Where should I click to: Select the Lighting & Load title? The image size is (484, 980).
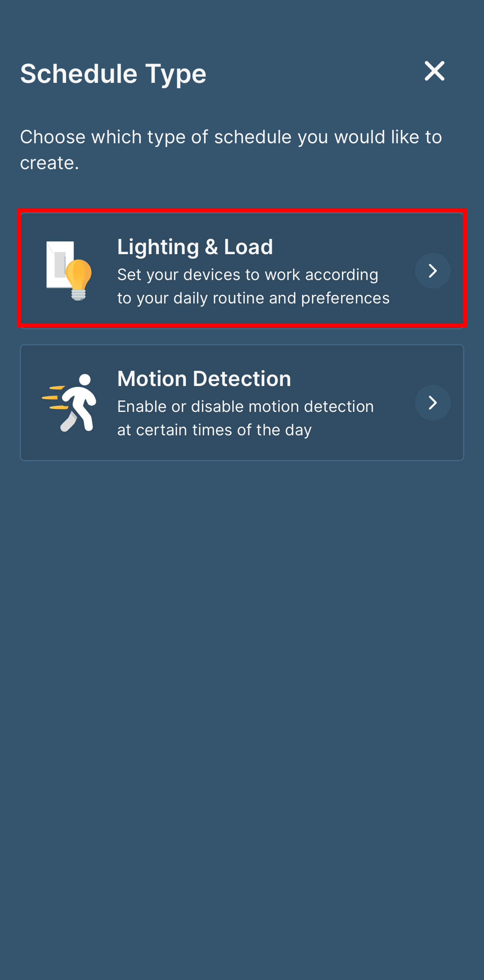pyautogui.click(x=195, y=247)
